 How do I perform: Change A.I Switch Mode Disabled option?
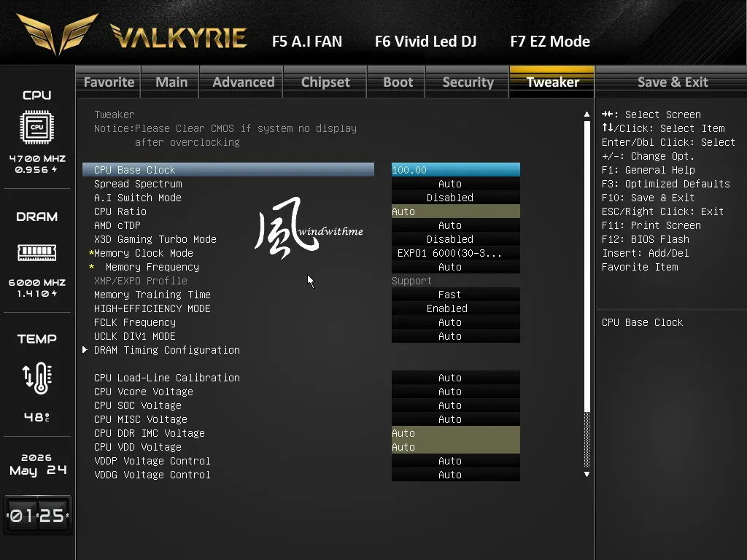pos(455,198)
